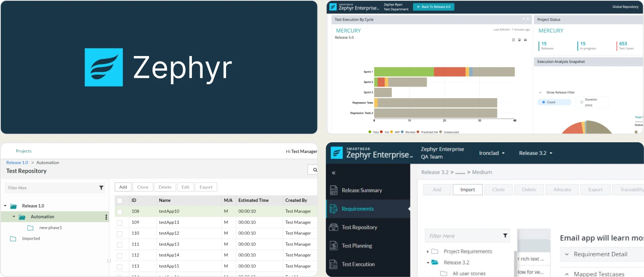Expand the Project Requirements tree node
This screenshot has width=644, height=277.
point(427,252)
